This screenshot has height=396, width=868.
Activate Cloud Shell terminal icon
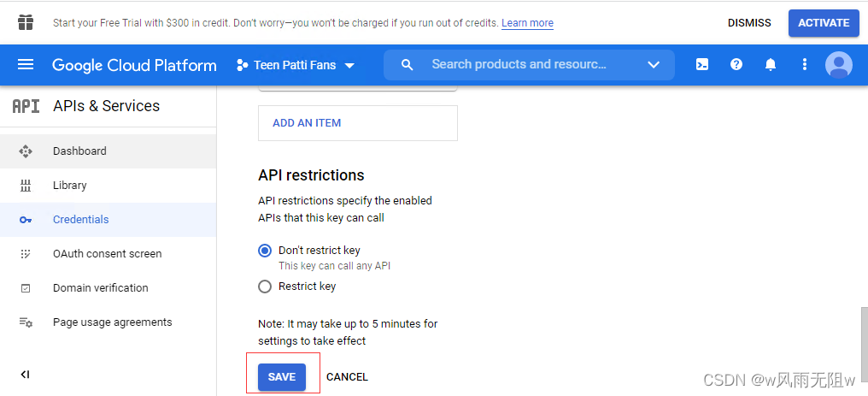pos(702,65)
